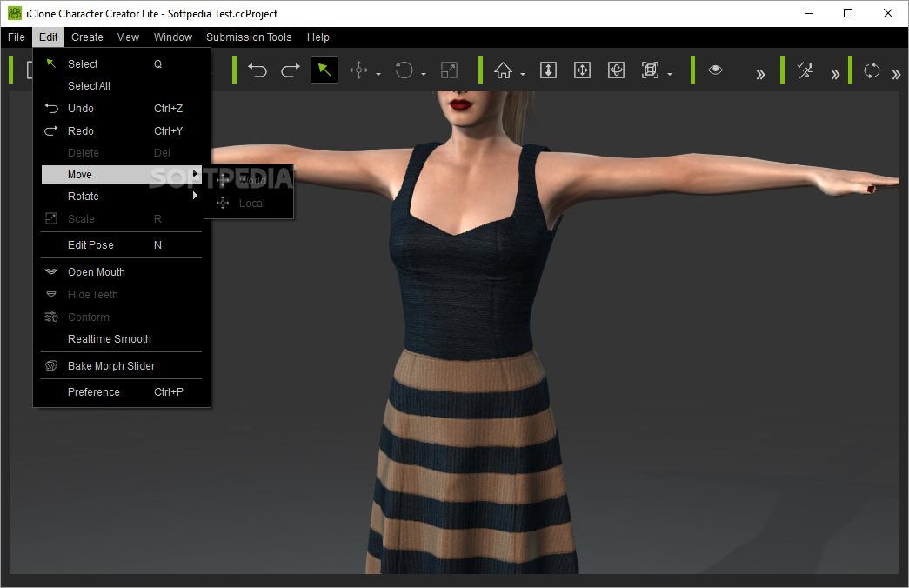Open the Submission Tools menu

point(249,37)
